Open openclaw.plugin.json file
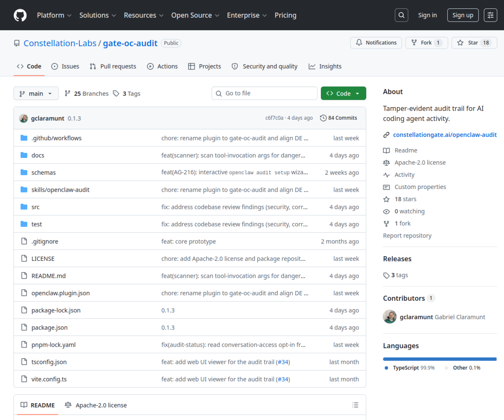 tap(61, 293)
